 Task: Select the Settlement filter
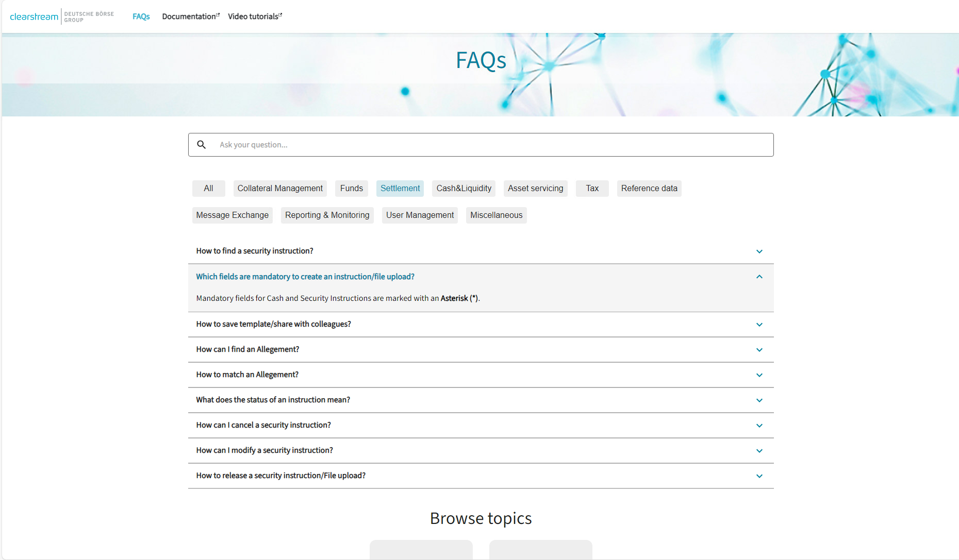click(x=400, y=188)
